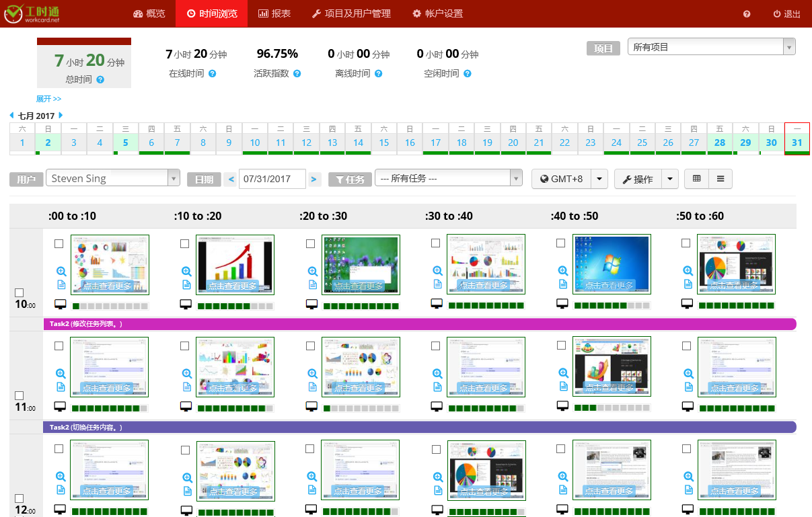Image resolution: width=812 pixels, height=517 pixels.
Task: Tick checkbox for 10:00 :10 to :20 screenshot
Action: coord(185,243)
